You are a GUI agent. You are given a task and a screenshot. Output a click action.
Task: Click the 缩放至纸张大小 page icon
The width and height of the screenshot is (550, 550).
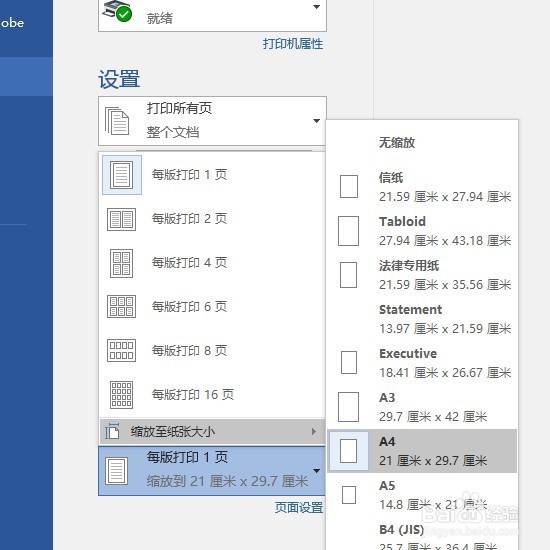coord(112,431)
